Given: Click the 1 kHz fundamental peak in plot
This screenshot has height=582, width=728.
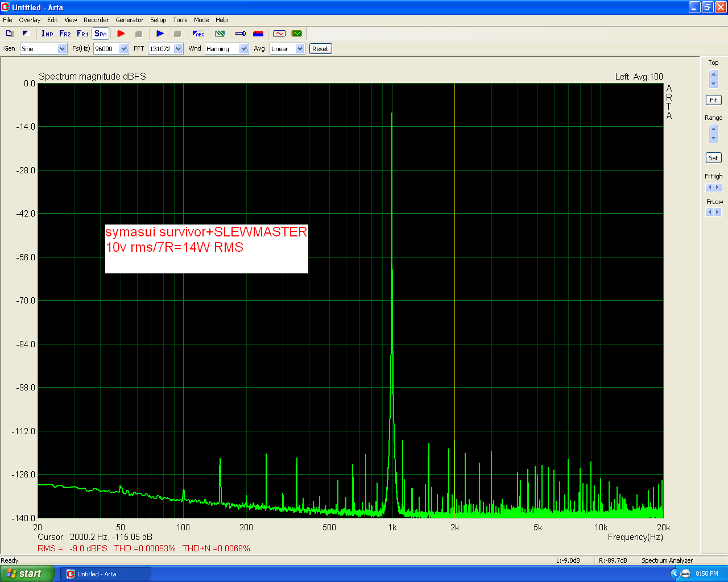Looking at the screenshot, I should point(392,113).
